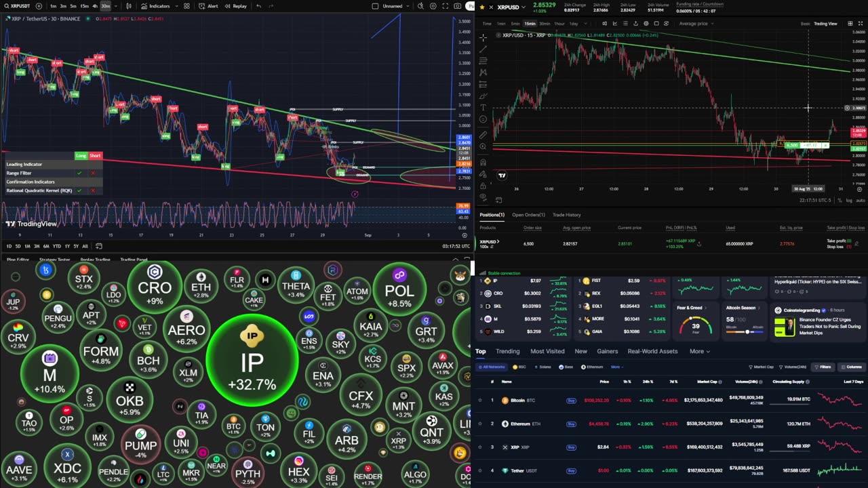Click the quick search icon in TradingView toolbar

point(420,6)
